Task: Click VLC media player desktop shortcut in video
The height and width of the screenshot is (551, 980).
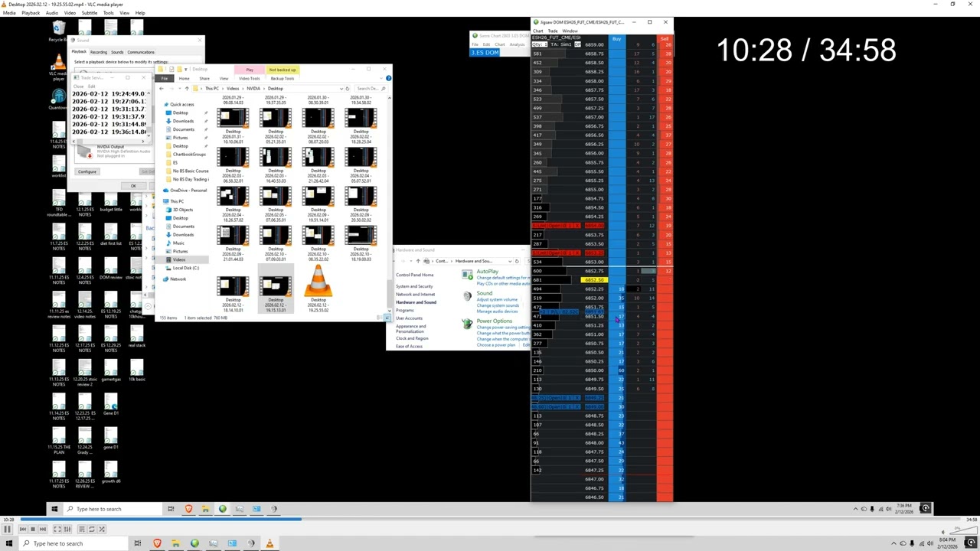Action: [x=58, y=67]
